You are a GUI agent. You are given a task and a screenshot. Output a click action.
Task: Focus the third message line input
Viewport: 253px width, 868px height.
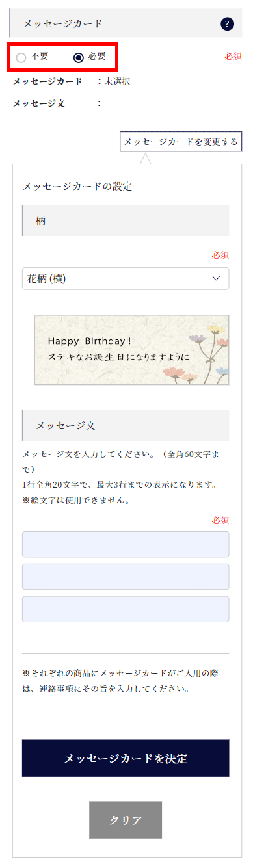tap(126, 609)
